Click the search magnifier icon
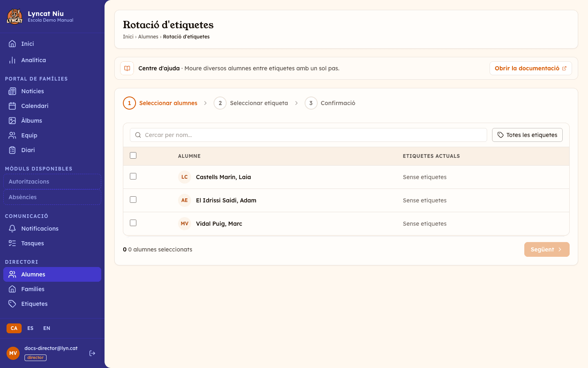 [138, 135]
